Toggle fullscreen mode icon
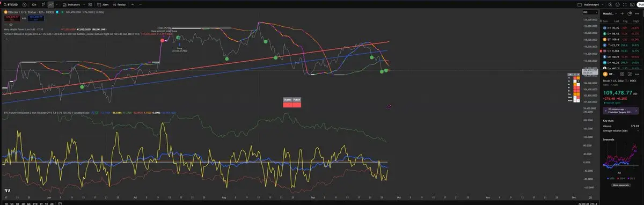This screenshot has height=205, width=644. pos(625,5)
